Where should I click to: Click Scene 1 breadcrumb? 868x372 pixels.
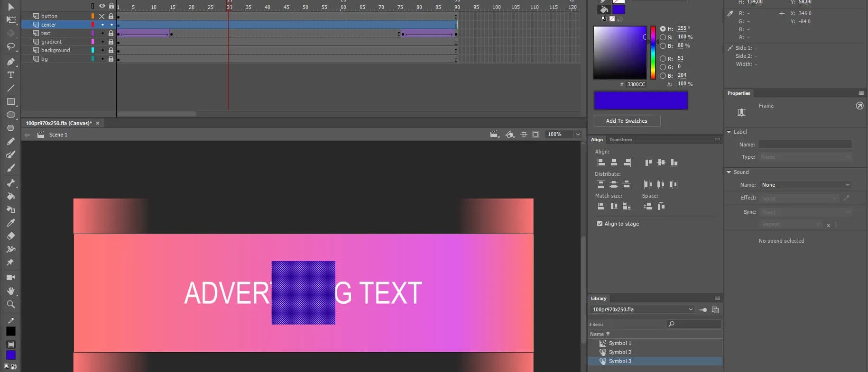pos(58,135)
